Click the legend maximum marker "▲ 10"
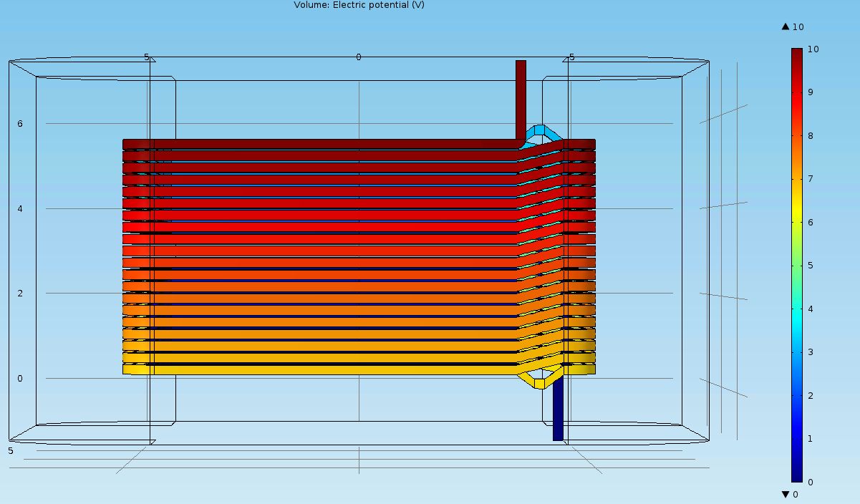 pos(793,27)
